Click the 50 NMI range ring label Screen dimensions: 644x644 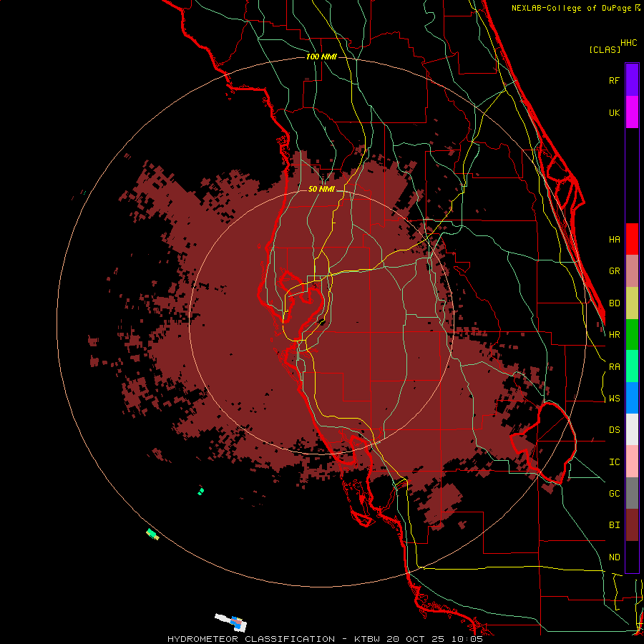(321, 189)
